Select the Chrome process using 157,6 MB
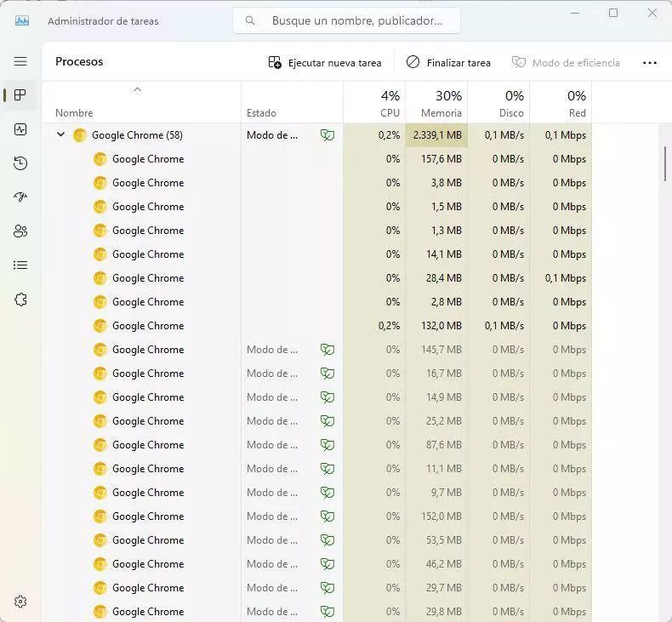672x622 pixels. pyautogui.click(x=317, y=159)
